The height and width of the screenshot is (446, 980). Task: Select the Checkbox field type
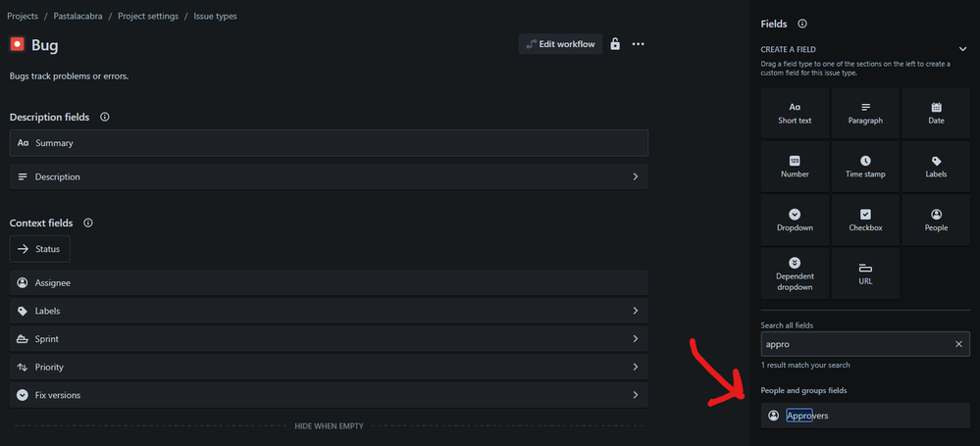865,221
